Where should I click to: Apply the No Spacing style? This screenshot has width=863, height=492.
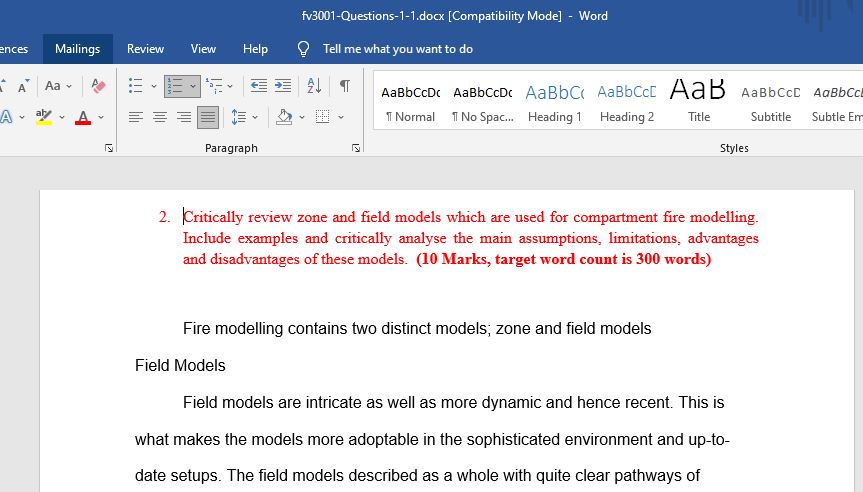click(x=483, y=101)
